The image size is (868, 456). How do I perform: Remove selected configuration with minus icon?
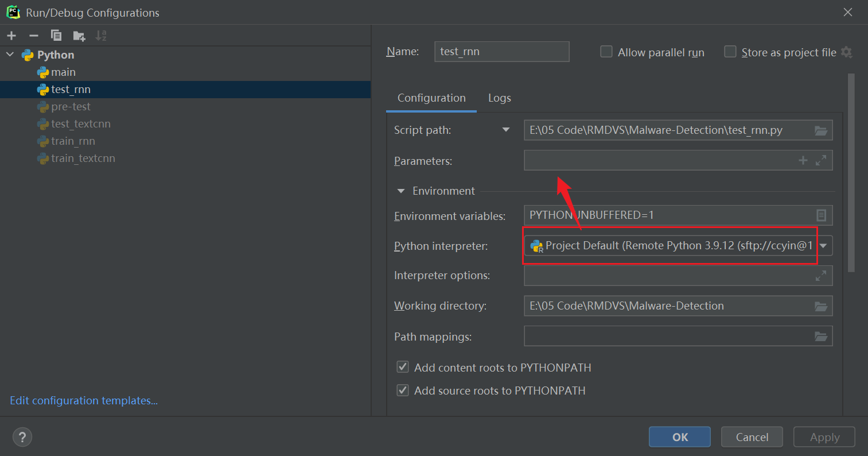[x=34, y=36]
